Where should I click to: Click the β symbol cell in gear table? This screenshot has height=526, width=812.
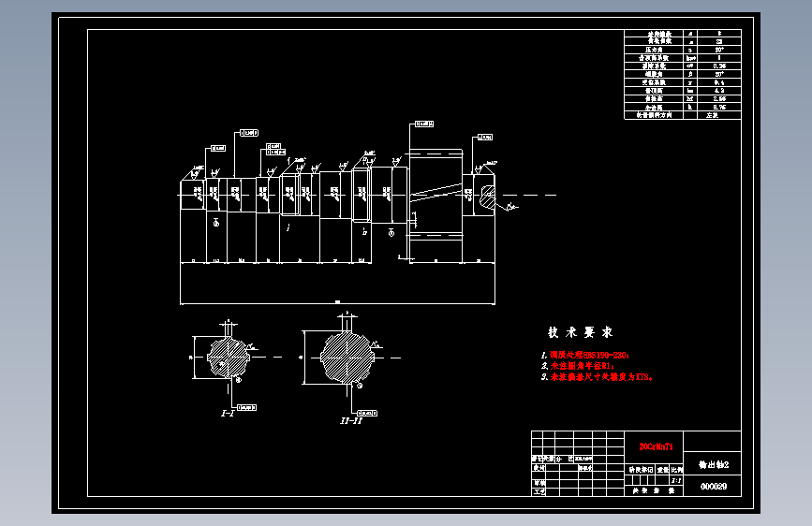click(690, 74)
